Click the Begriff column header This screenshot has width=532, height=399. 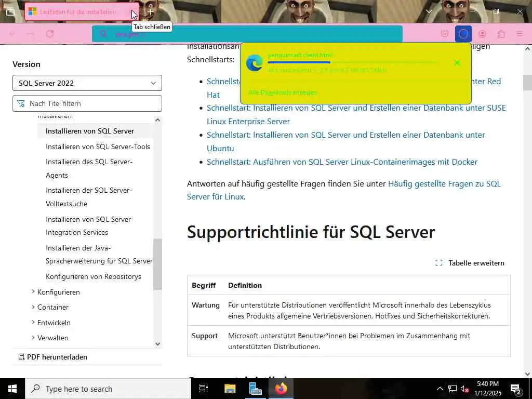click(204, 285)
